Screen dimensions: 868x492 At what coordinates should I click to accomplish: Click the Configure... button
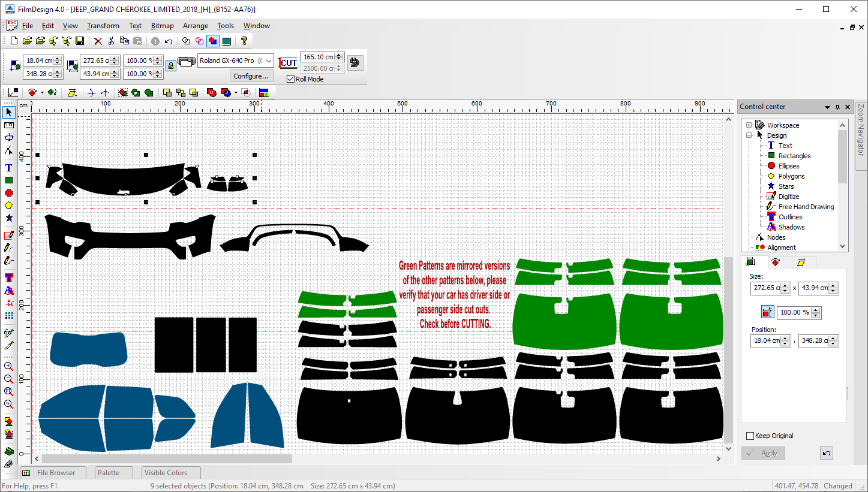(x=251, y=76)
